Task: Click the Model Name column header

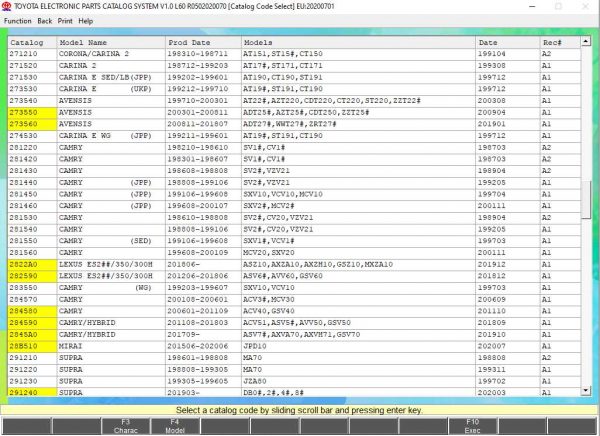Action: [111, 42]
